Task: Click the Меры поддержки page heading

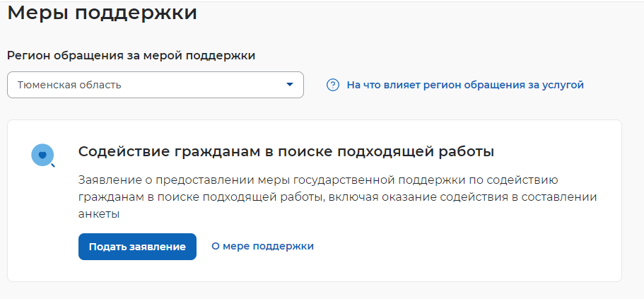Action: point(103,13)
